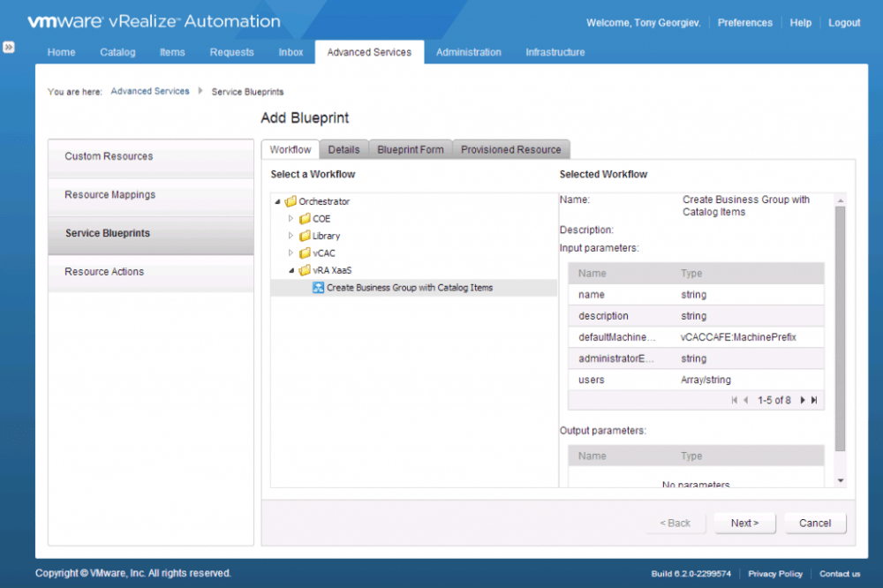Click the Library folder icon
The height and width of the screenshot is (588, 883).
305,236
